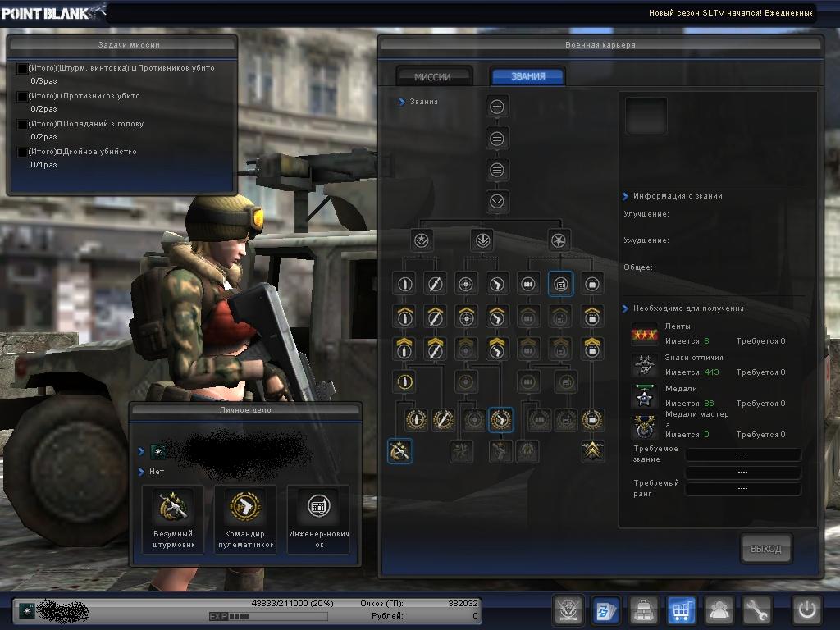Select the pentagram star branch icon

click(558, 240)
